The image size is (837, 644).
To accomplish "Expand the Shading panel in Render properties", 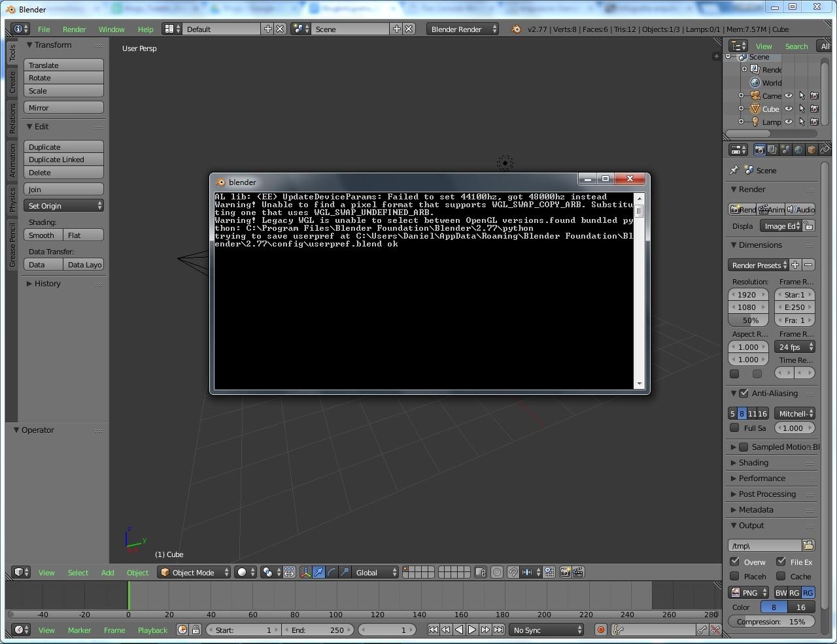I will [753, 462].
